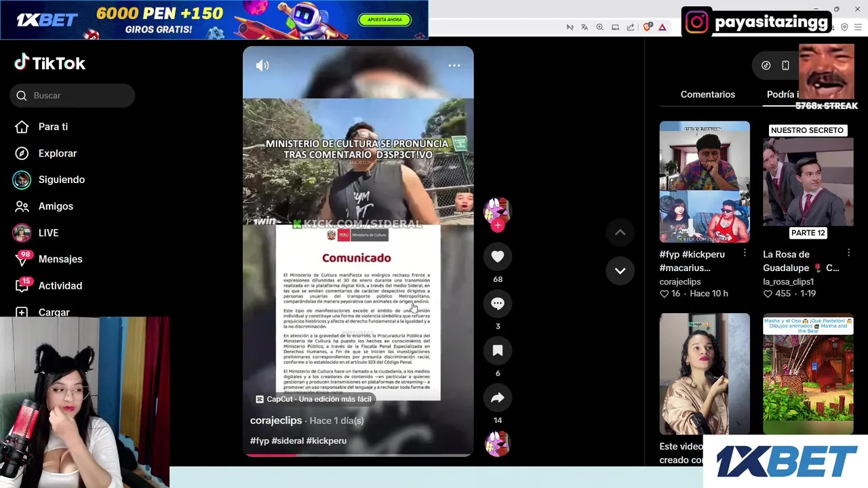
Task: Click the browser cast screen icon
Action: tap(615, 27)
